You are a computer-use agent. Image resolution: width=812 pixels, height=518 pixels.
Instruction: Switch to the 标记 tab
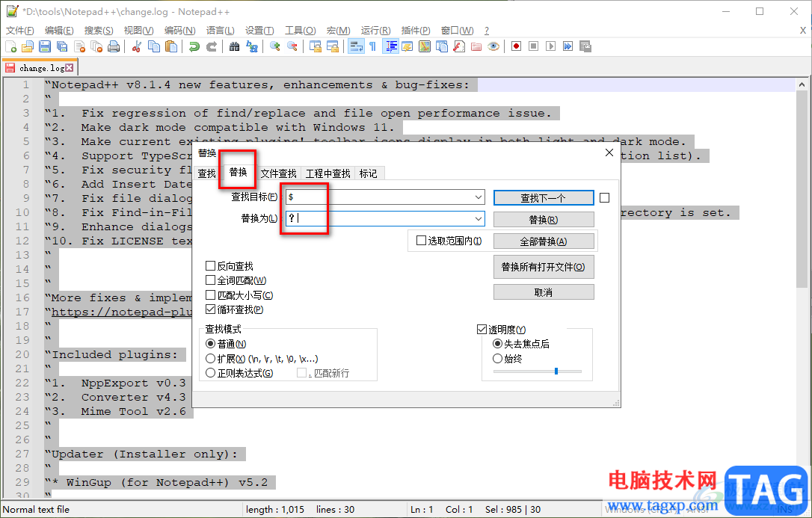tap(368, 173)
